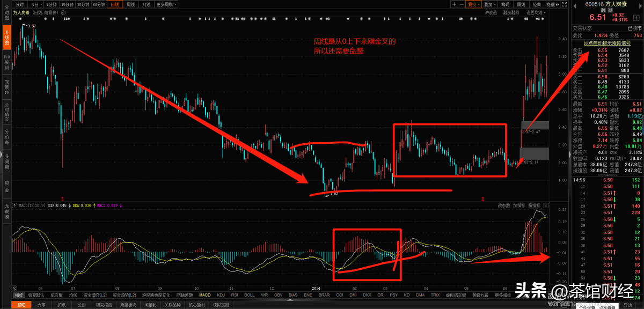Click the 融 margin tag under stock name

point(603,10)
